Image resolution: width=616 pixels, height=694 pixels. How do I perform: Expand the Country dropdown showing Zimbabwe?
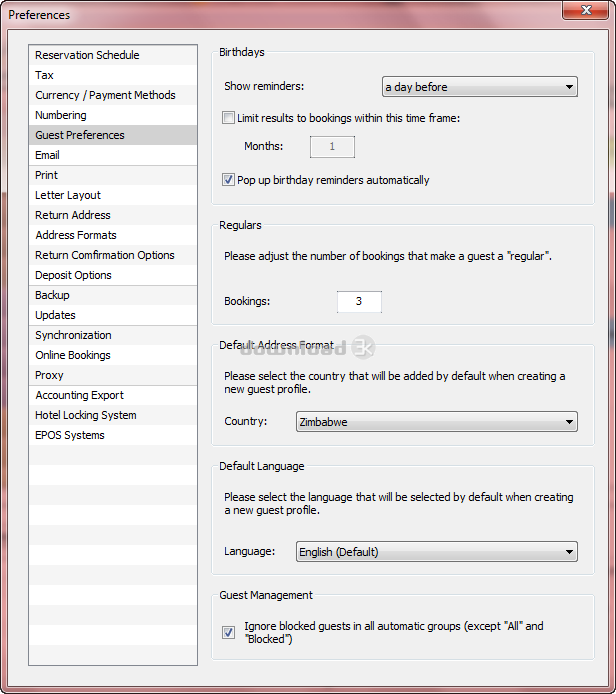tap(437, 422)
